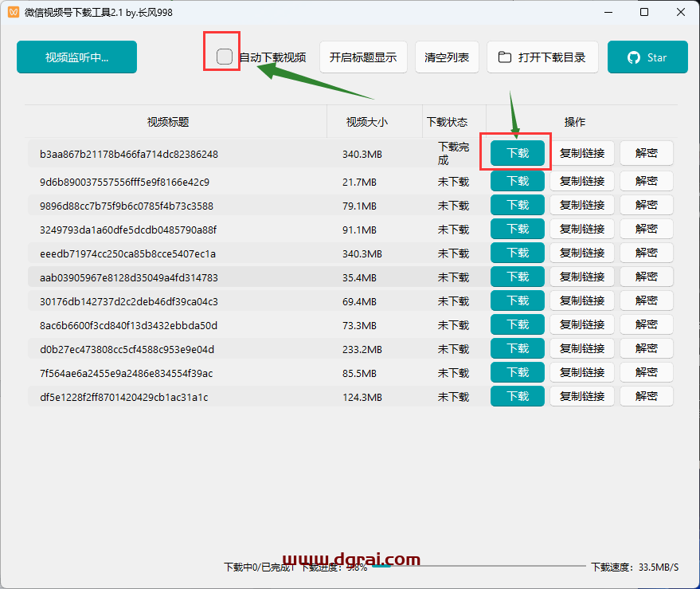Click 开启标题显示 button
The image size is (700, 589).
click(x=363, y=57)
